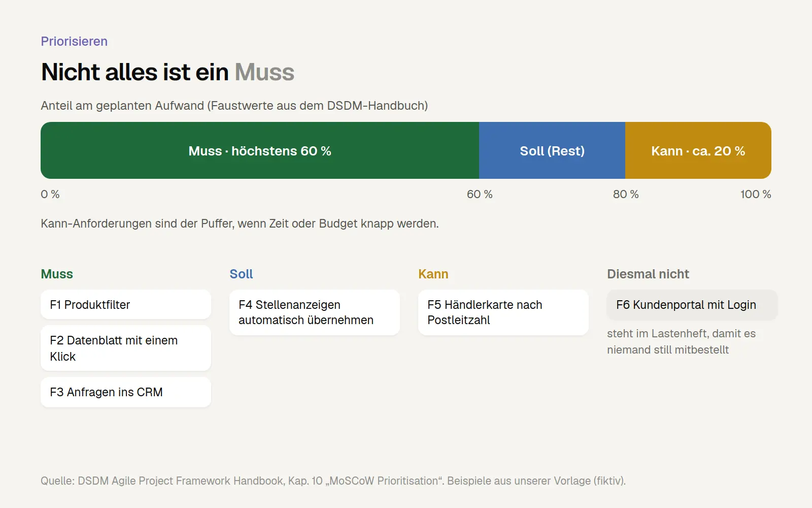Click the blue 'Soll' column heading

tap(241, 274)
